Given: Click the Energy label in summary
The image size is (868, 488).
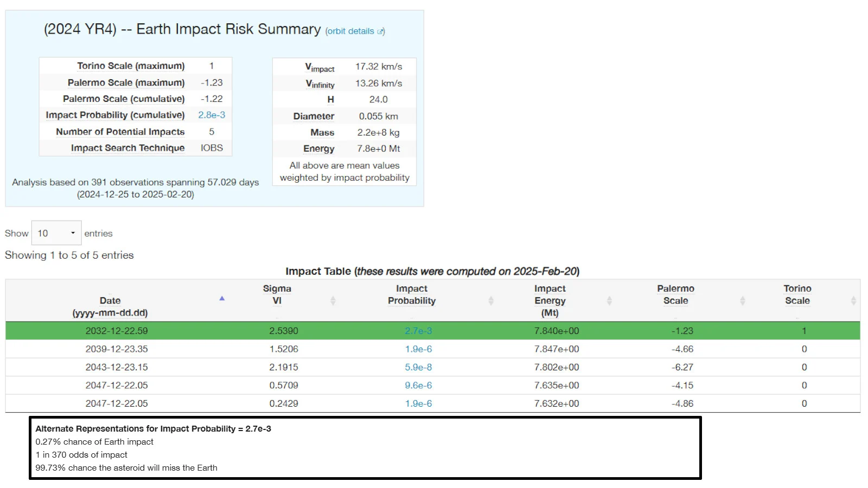Looking at the screenshot, I should tap(319, 149).
